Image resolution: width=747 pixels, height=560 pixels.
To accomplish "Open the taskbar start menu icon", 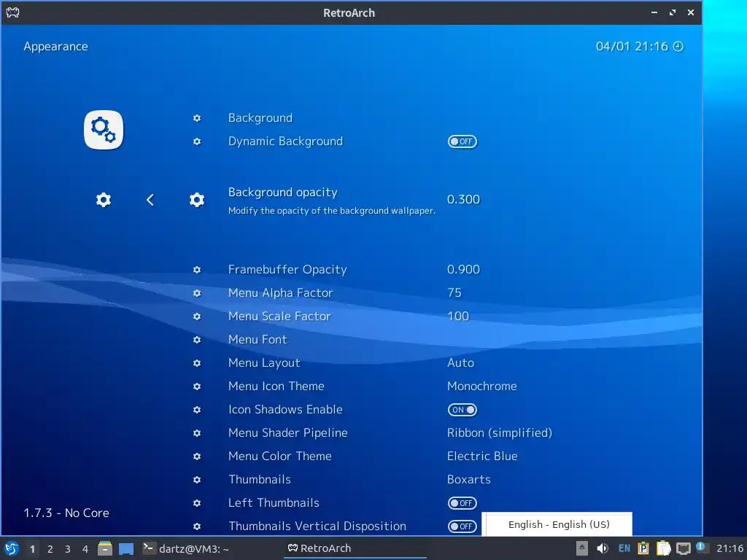I will 12,548.
